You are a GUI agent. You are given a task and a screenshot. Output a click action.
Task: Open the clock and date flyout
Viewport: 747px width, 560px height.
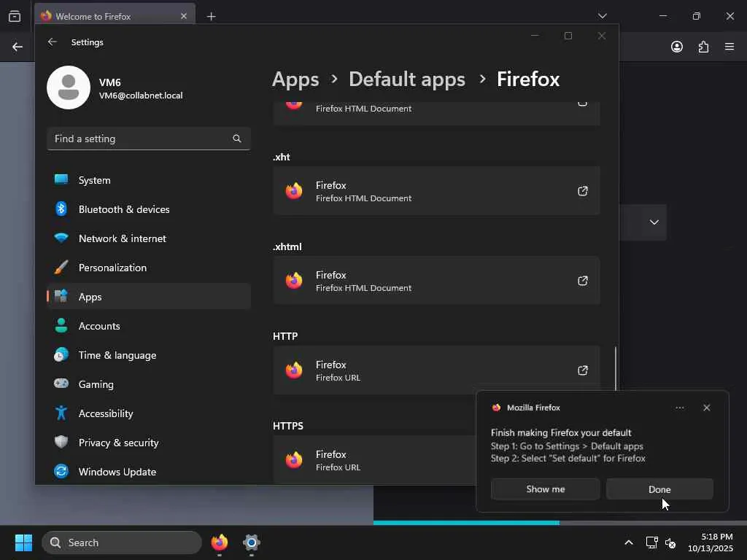point(711,542)
